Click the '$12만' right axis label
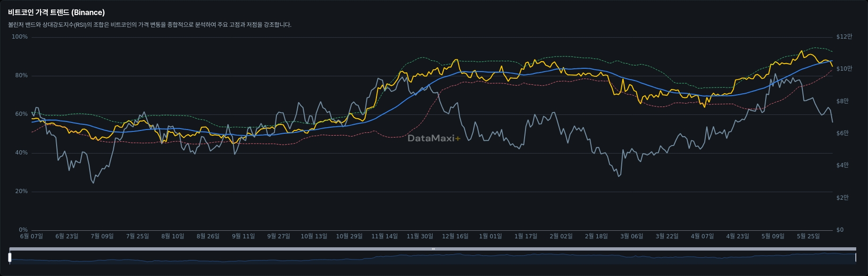The height and width of the screenshot is (276, 868). 844,37
